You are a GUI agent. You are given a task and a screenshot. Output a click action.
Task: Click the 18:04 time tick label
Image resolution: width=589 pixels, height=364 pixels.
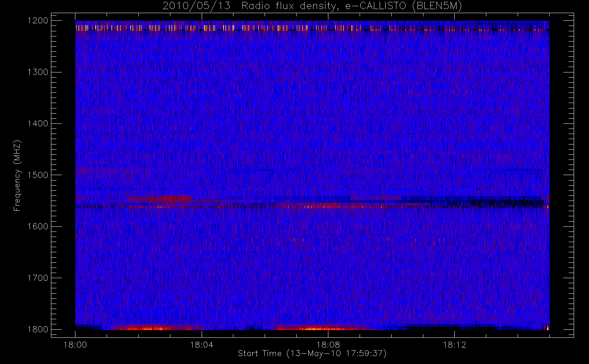(x=202, y=345)
